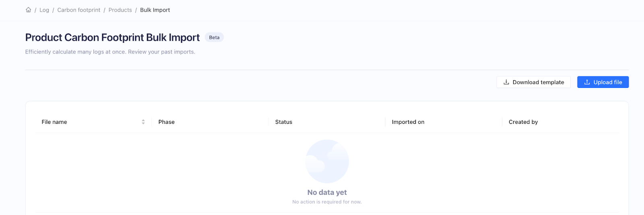Click the download icon in Download template
This screenshot has height=215, width=644.
tap(506, 82)
